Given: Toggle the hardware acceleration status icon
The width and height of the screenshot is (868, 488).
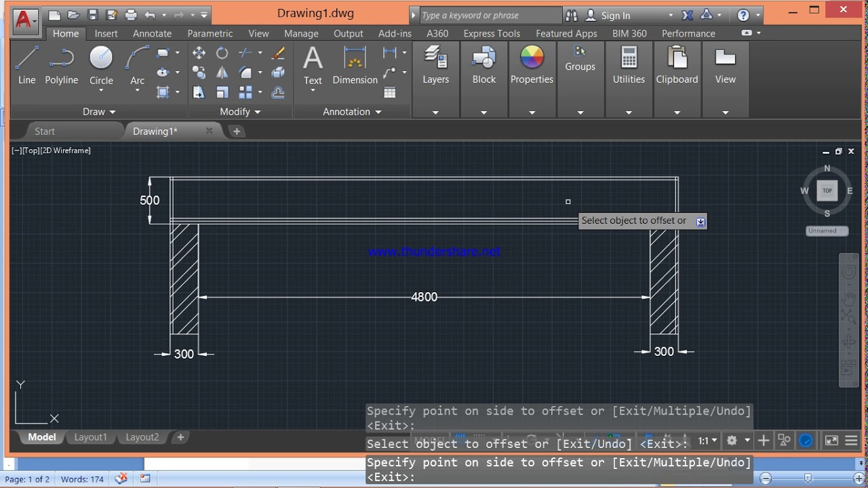Looking at the screenshot, I should pyautogui.click(x=806, y=441).
